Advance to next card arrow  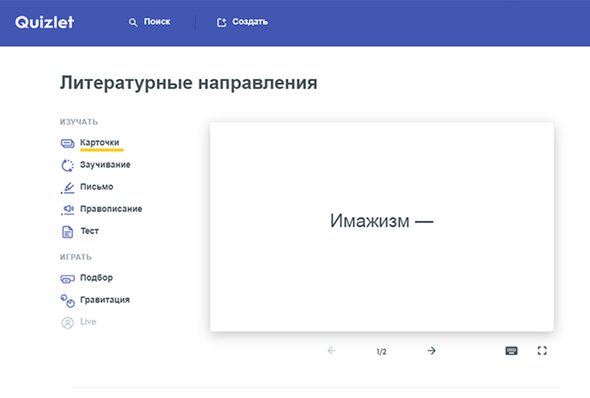point(431,351)
